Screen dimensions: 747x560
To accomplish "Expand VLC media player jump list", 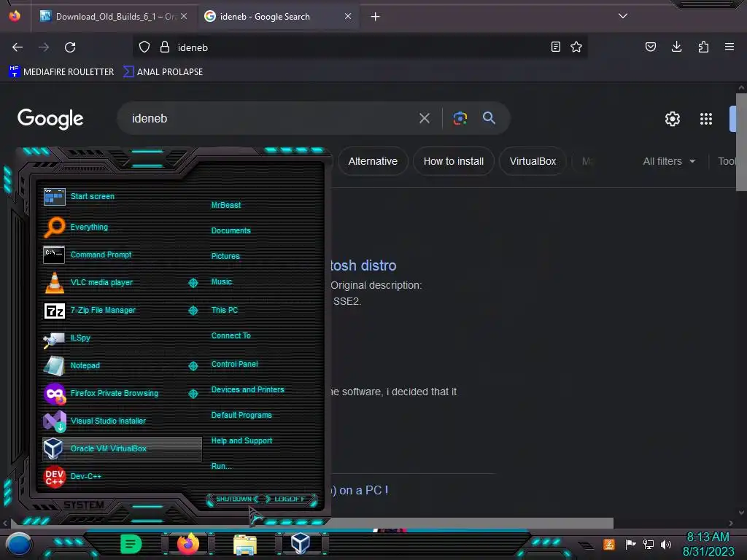I will (193, 283).
